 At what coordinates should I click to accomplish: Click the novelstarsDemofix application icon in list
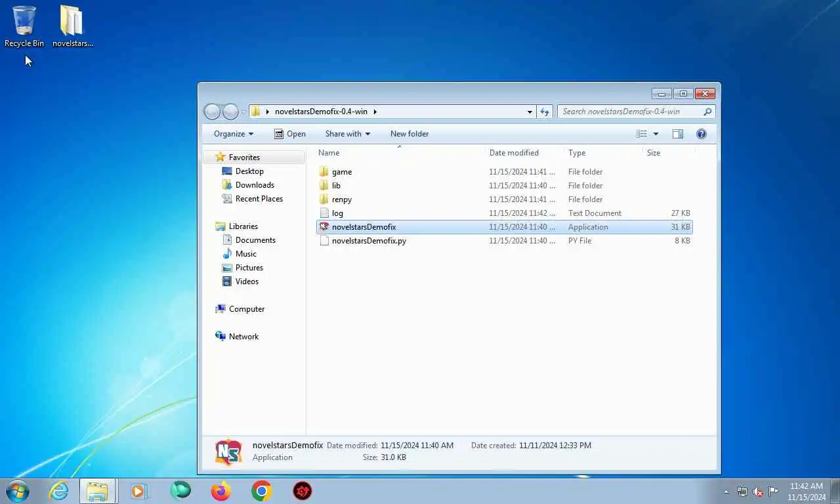pyautogui.click(x=324, y=227)
